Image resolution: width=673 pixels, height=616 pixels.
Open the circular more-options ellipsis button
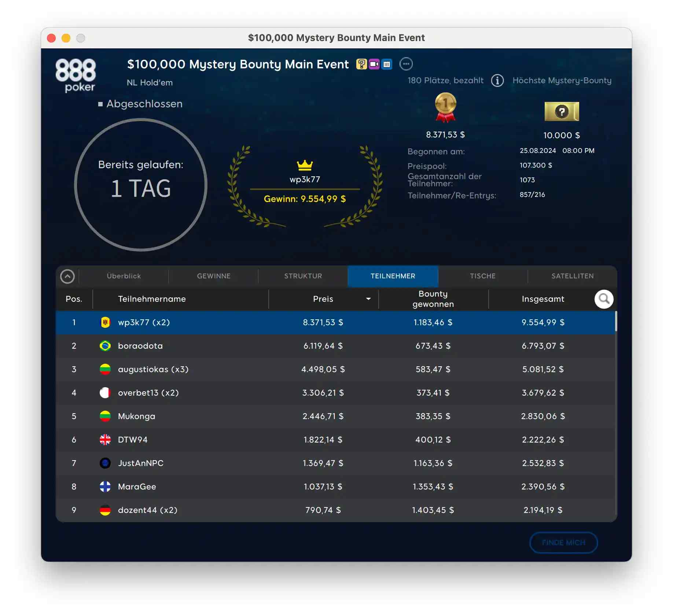(x=406, y=64)
